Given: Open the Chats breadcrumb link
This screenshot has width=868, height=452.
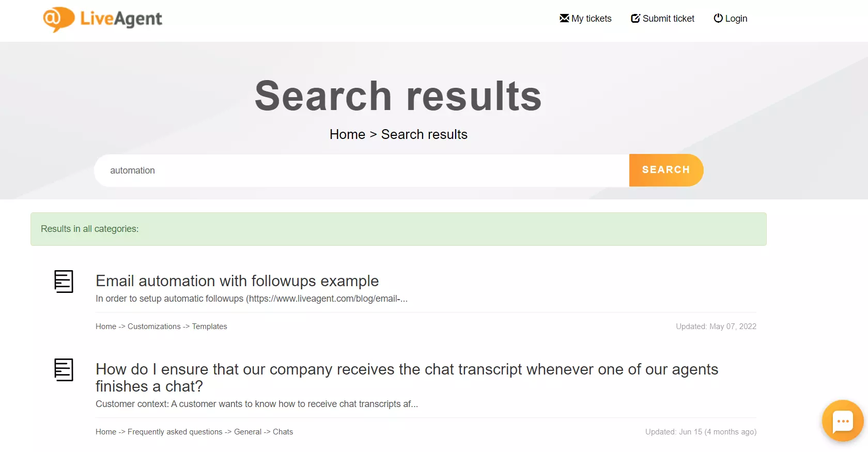Looking at the screenshot, I should coord(282,432).
